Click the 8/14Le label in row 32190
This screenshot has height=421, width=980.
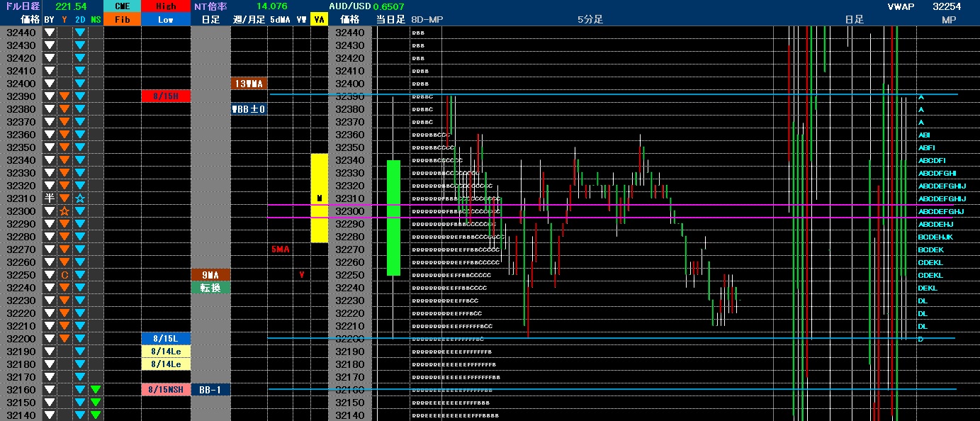click(x=166, y=352)
